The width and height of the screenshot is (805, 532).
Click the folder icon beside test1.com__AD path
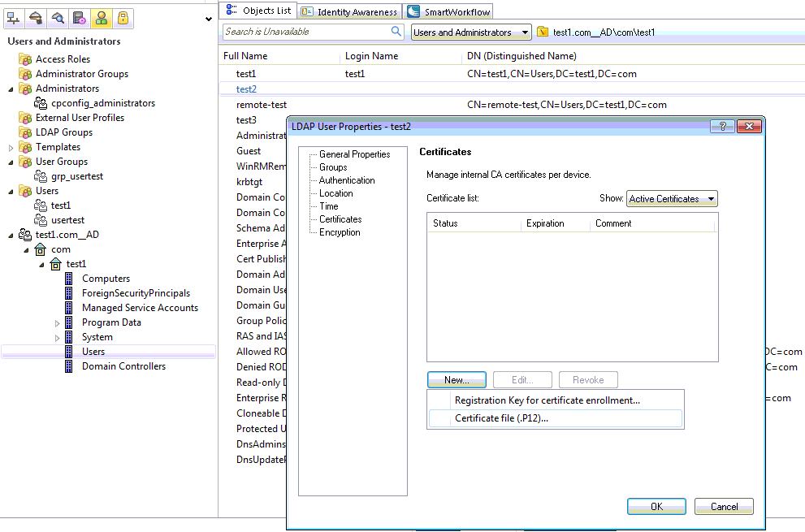point(543,32)
